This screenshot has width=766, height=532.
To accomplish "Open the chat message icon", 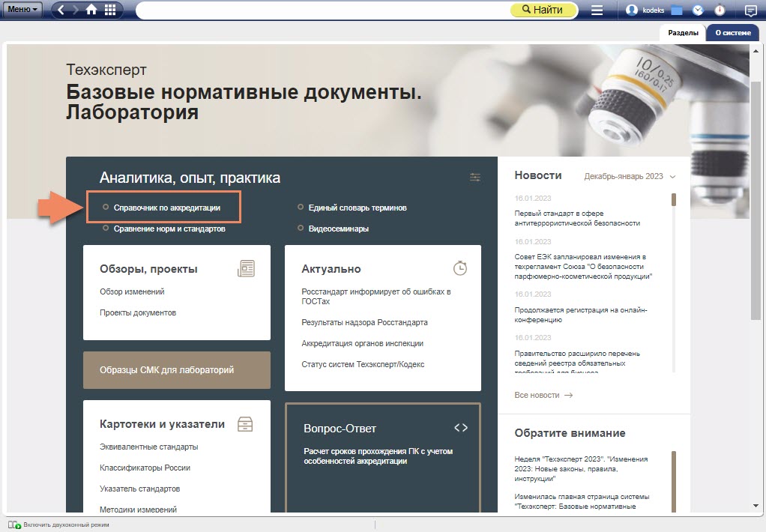I will [x=750, y=10].
